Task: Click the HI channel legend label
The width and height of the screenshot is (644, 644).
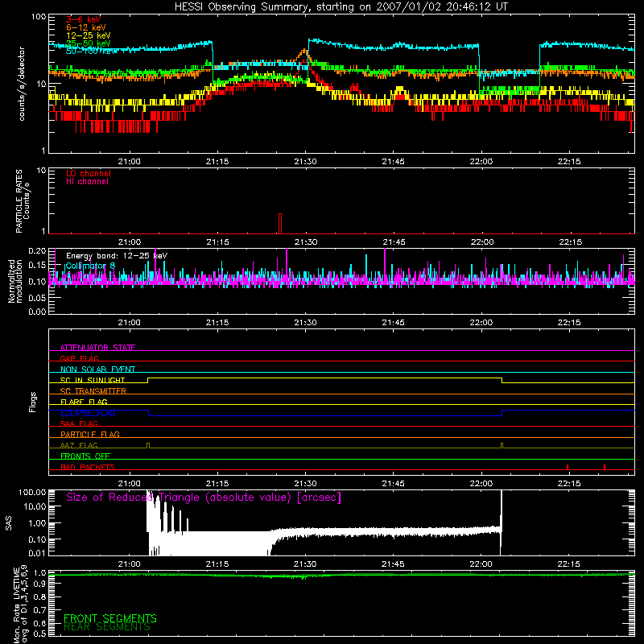Action: (x=87, y=182)
